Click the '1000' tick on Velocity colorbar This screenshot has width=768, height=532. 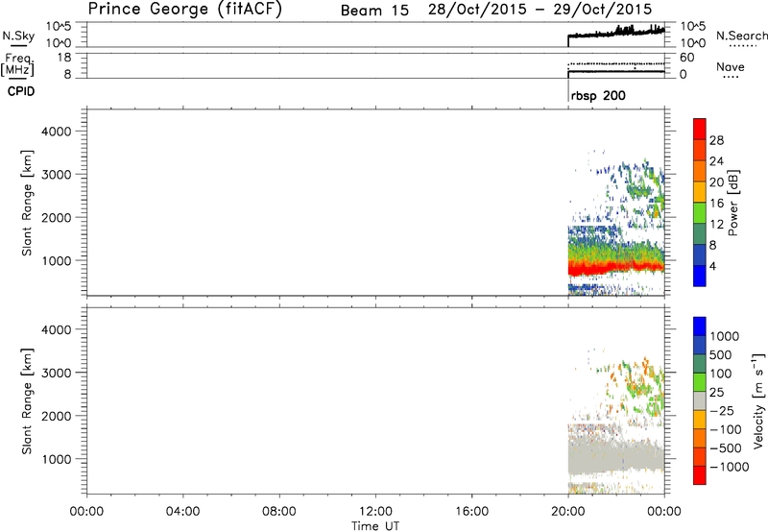[x=724, y=336]
